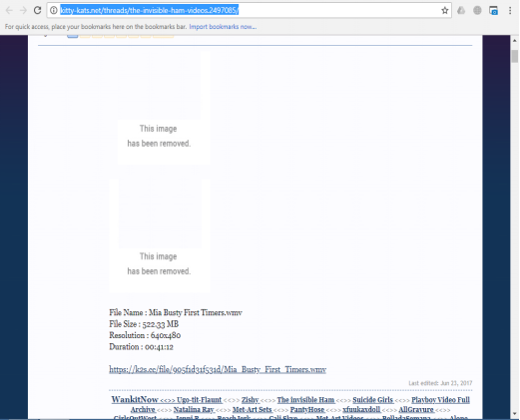Screen dimensions: 520x420
Task: Open the WankitNow signature link
Action: (135, 399)
